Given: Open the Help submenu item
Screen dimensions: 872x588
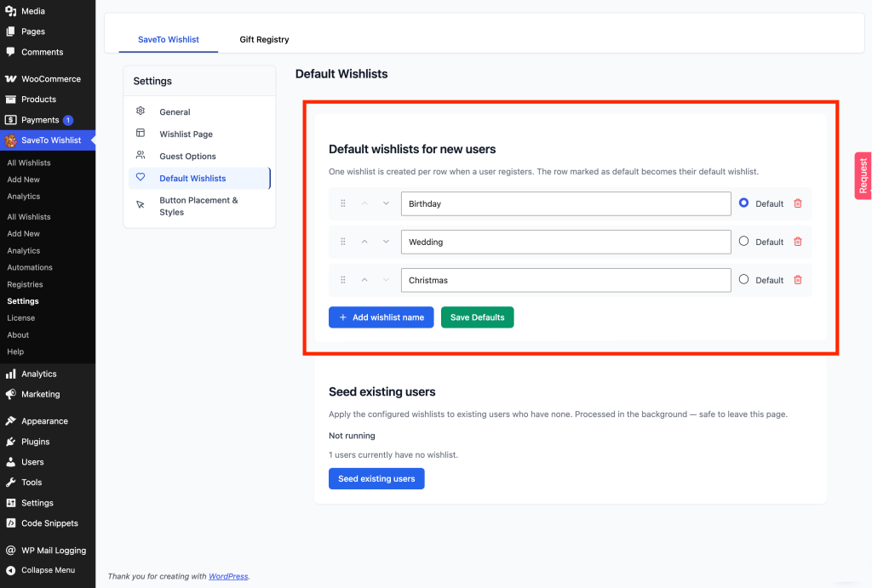Looking at the screenshot, I should (x=15, y=351).
